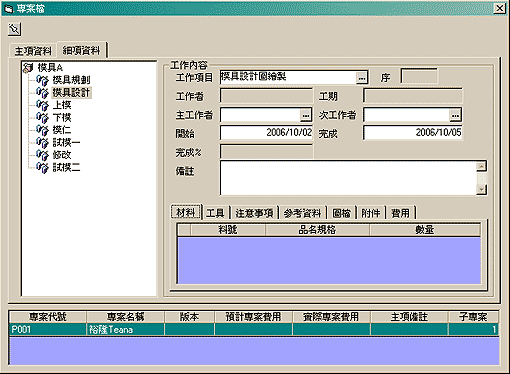Viewport: 510px width, 374px height.
Task: Open the 費用 tab
Action: (400, 213)
